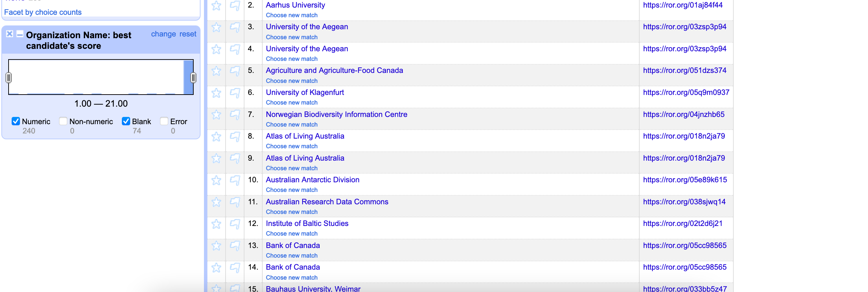Open the Australian Research Data Commons match
Viewport: 868px width, 292px height.
point(327,202)
